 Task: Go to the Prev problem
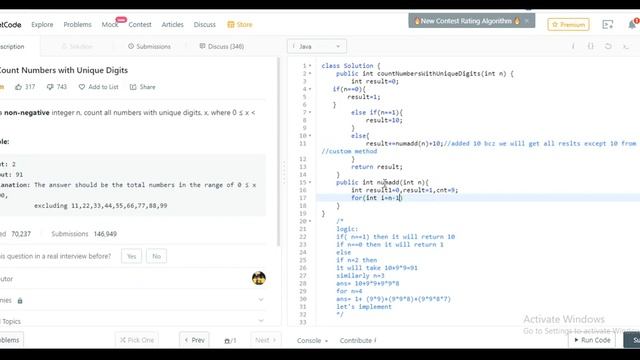pyautogui.click(x=194, y=340)
